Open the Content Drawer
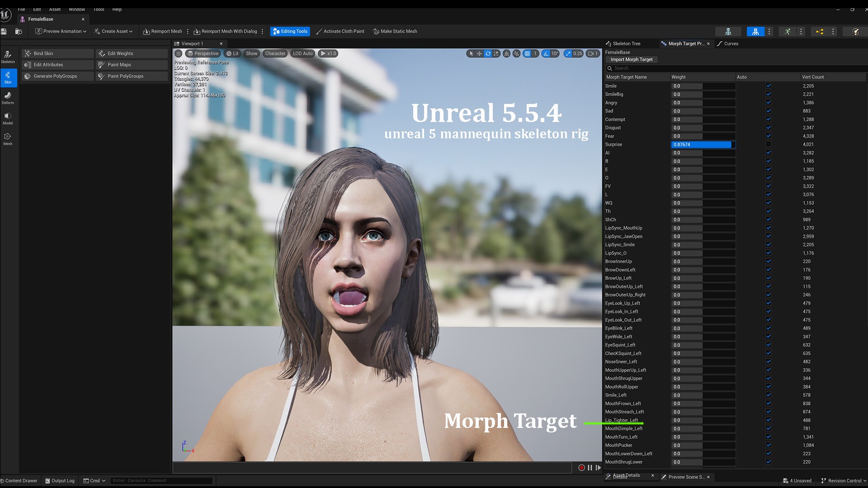Viewport: 868px width, 488px height. (x=19, y=480)
